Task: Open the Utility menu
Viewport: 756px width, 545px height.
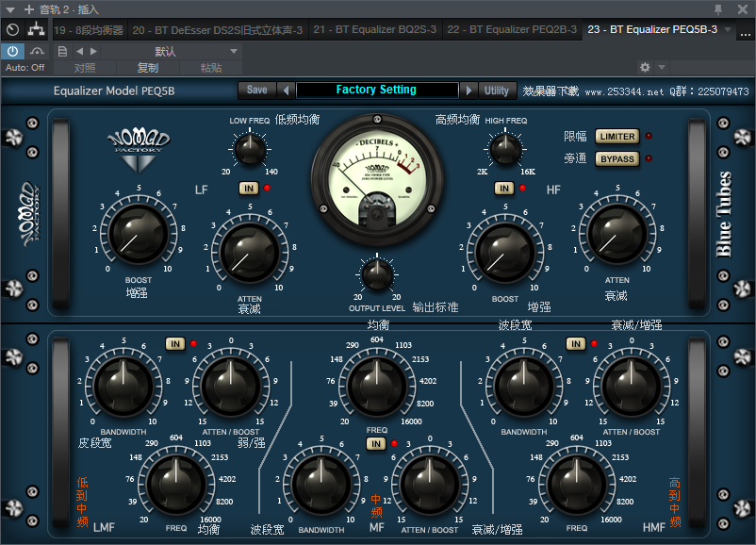Action: click(x=497, y=91)
